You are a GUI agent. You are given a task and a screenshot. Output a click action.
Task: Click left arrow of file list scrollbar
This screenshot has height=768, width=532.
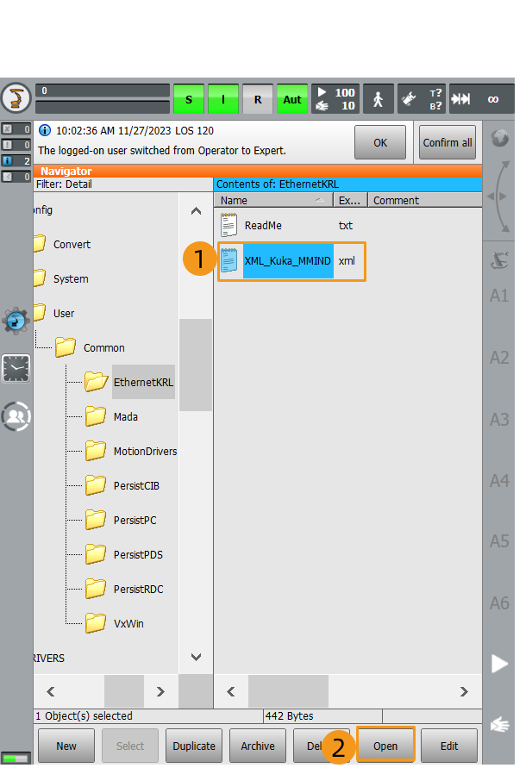pyautogui.click(x=231, y=691)
